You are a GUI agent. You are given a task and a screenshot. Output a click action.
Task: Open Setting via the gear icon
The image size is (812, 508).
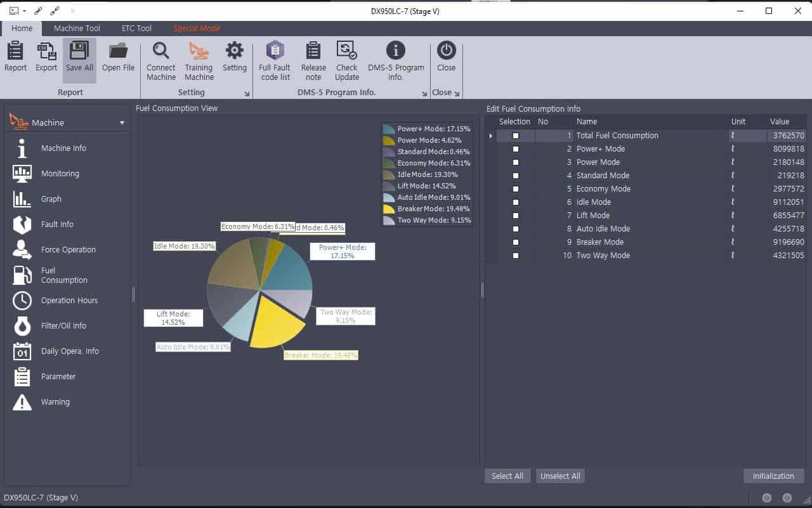point(235,51)
